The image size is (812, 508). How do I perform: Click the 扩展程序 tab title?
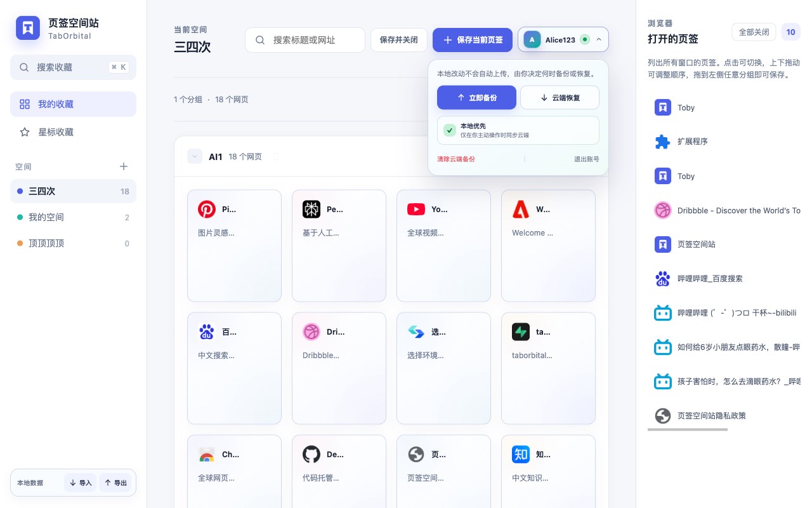tap(693, 142)
